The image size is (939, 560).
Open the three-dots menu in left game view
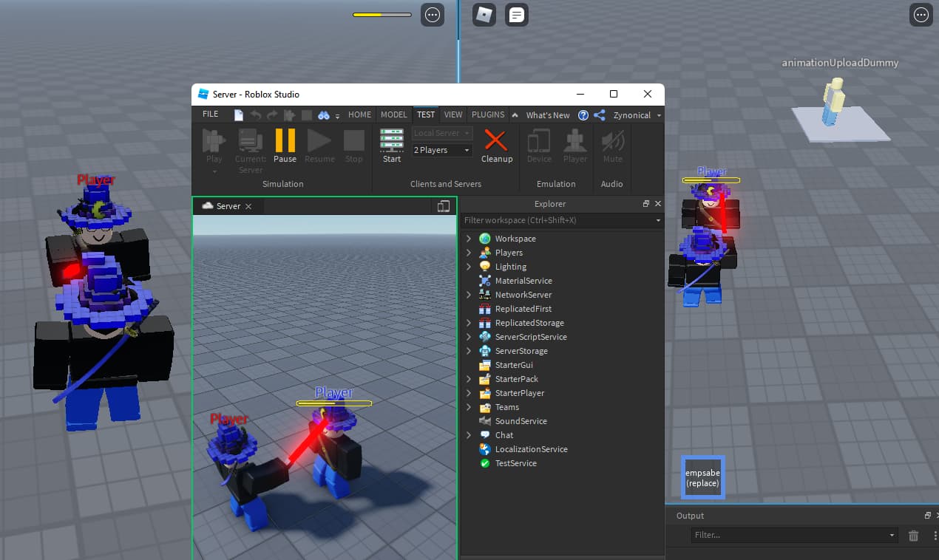[x=433, y=14]
